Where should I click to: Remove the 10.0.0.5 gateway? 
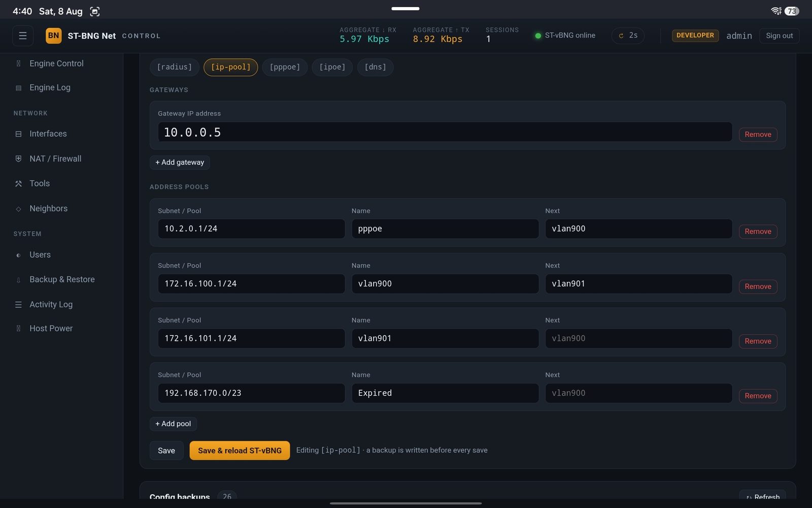[x=758, y=135]
